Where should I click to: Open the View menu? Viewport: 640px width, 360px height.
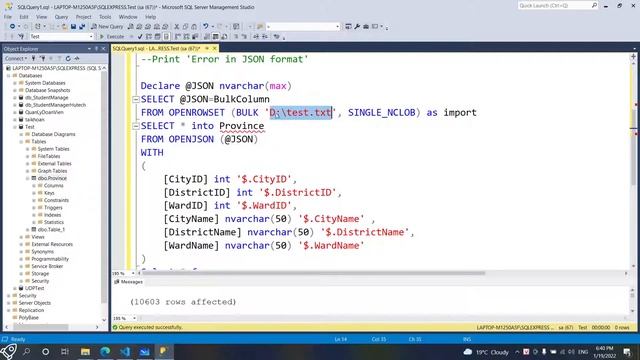pyautogui.click(x=41, y=17)
